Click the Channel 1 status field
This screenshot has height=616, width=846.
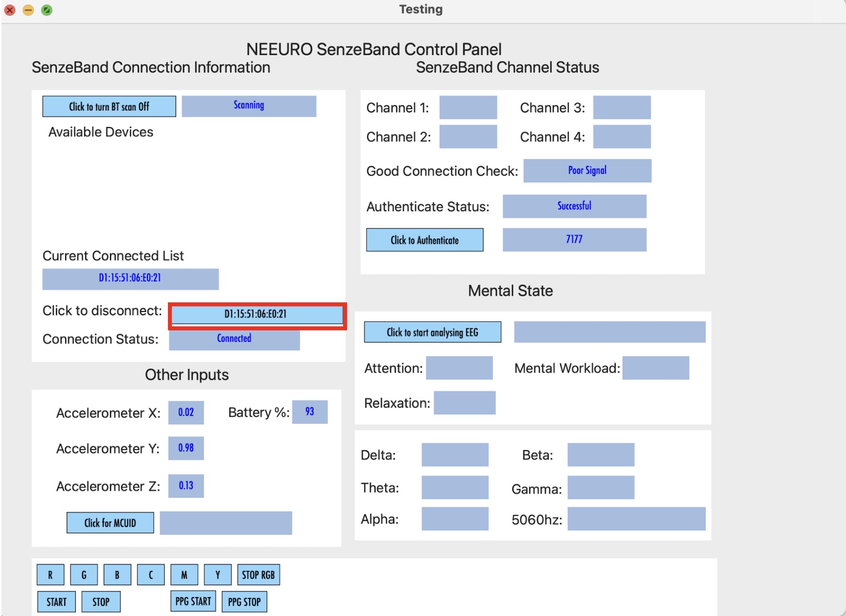(467, 108)
